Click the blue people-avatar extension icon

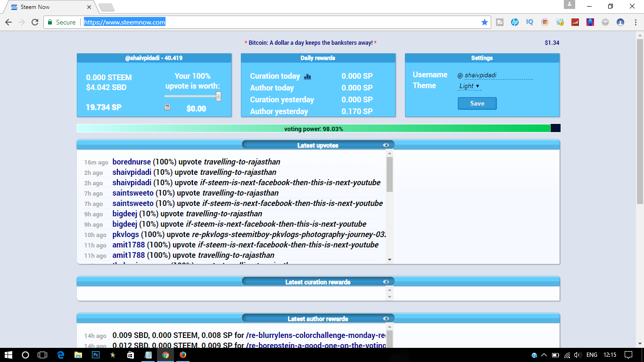(620, 22)
